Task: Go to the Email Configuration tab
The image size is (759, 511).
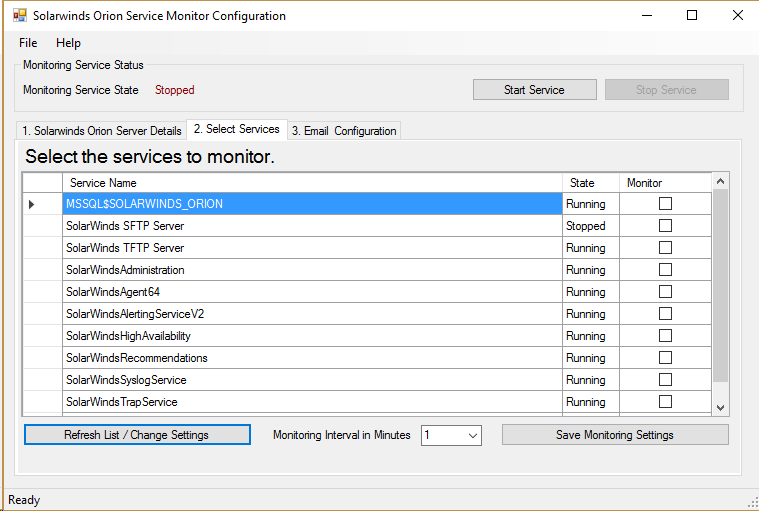Action: click(344, 131)
